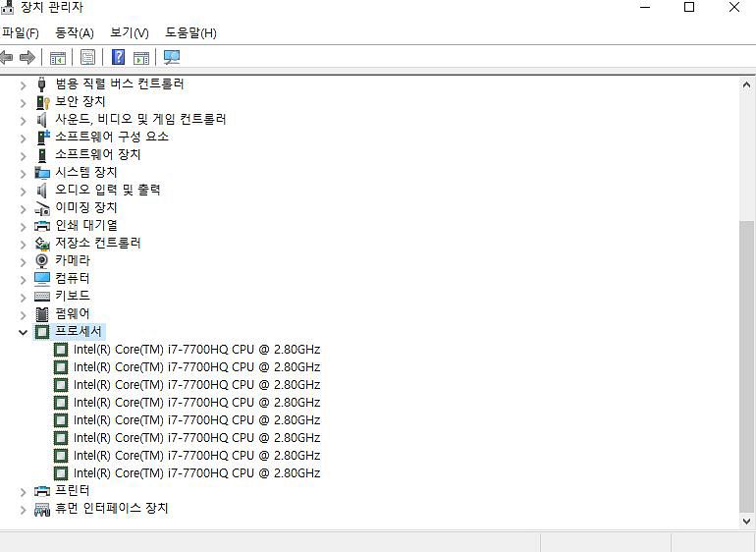This screenshot has width=756, height=552.
Task: Expand the 범용 직렬 버스 컨트롤러 node
Action: (x=23, y=85)
